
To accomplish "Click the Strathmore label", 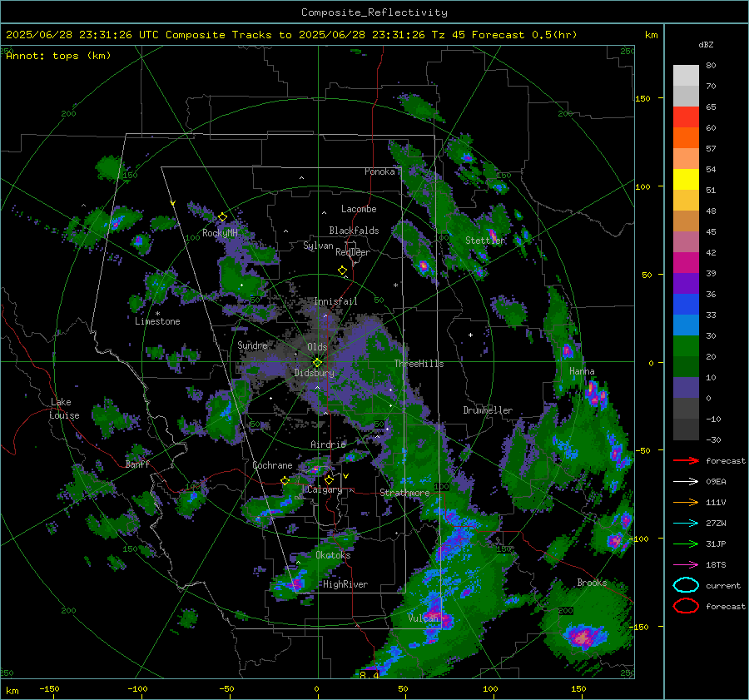I will pyautogui.click(x=404, y=493).
